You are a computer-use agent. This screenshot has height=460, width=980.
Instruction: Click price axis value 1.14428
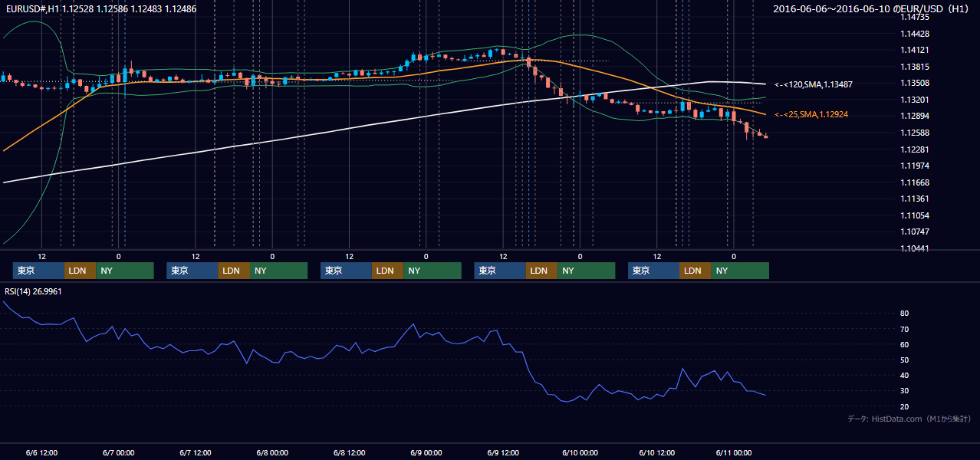coord(915,34)
